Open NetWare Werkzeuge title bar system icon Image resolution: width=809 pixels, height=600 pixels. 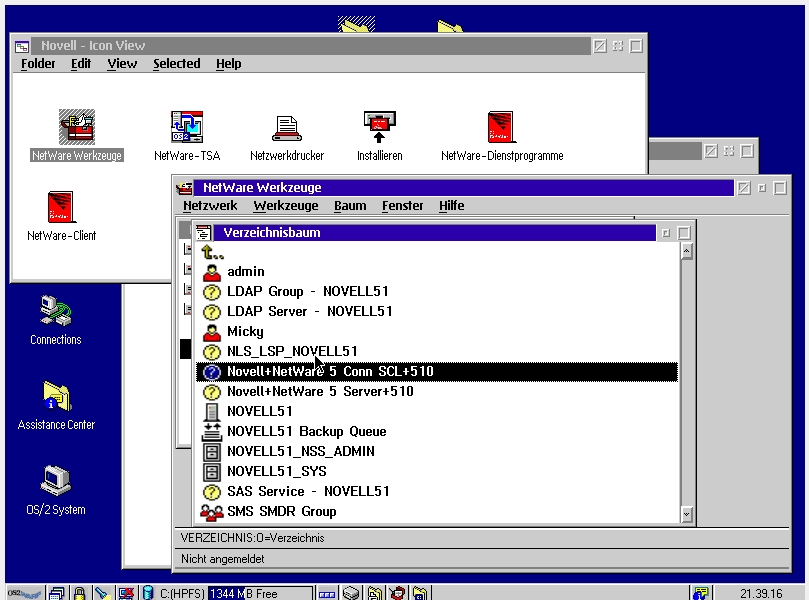(184, 188)
